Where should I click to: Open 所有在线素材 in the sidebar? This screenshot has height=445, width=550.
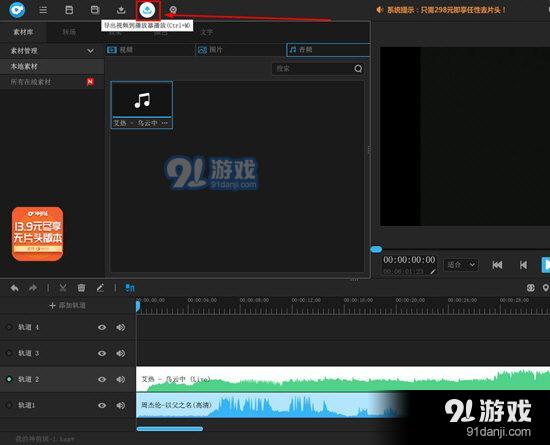52,82
